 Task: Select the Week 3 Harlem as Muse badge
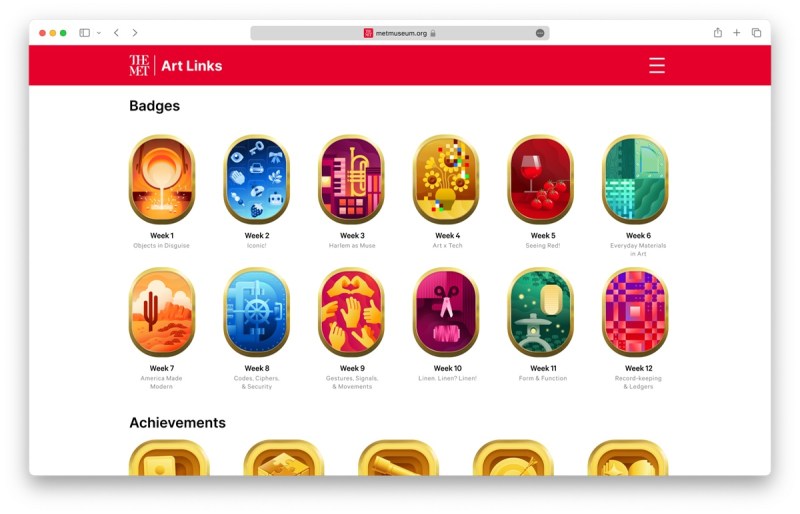point(352,180)
